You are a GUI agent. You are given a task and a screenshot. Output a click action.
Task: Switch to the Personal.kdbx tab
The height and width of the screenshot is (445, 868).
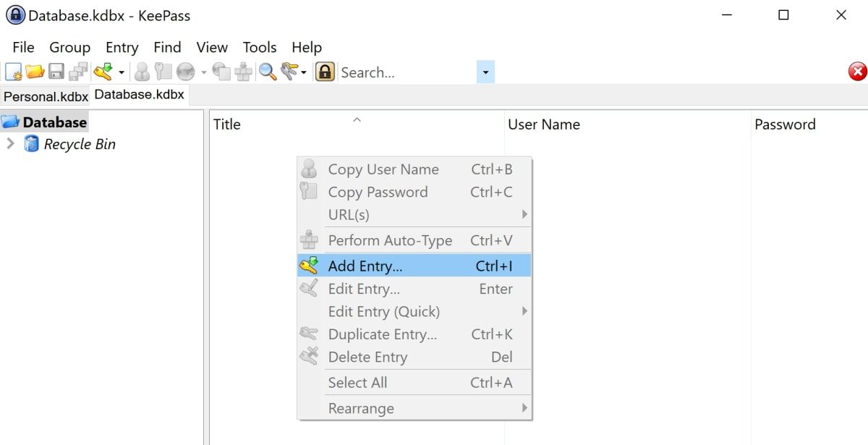45,96
